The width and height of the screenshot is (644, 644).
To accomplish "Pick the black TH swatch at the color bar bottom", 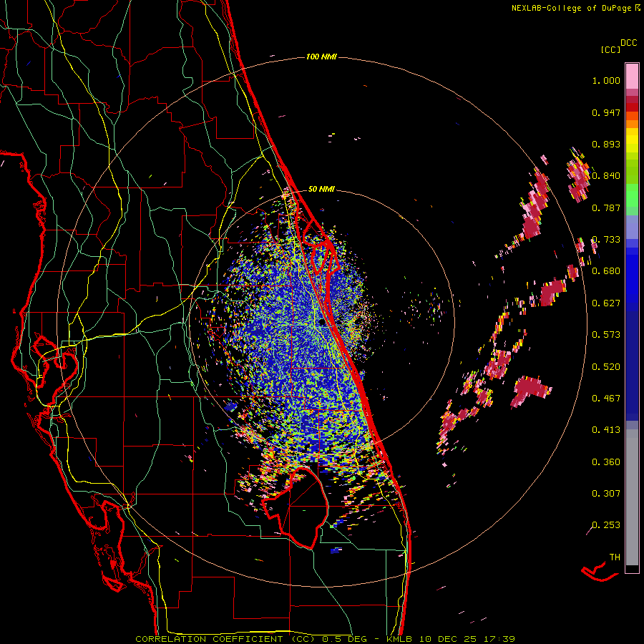I will [632, 569].
